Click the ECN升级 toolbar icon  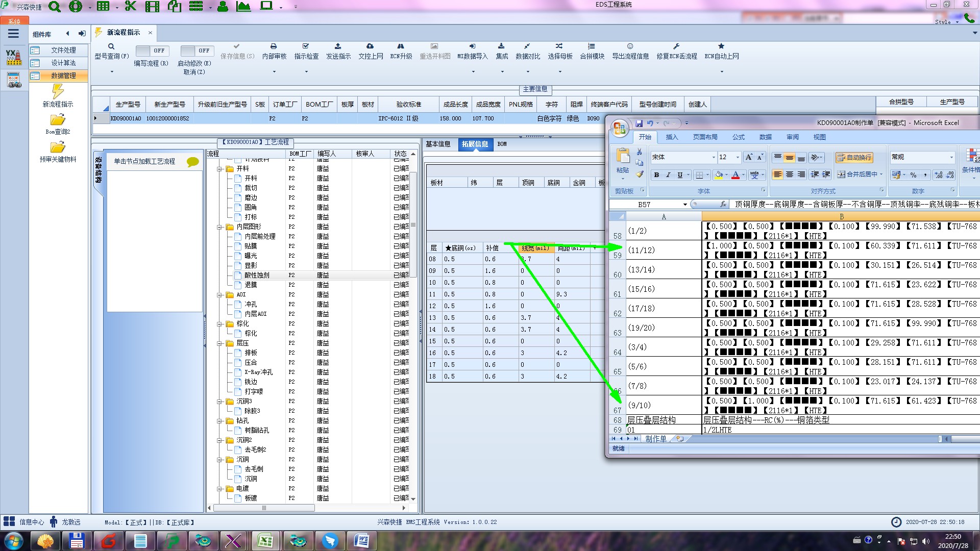(401, 46)
